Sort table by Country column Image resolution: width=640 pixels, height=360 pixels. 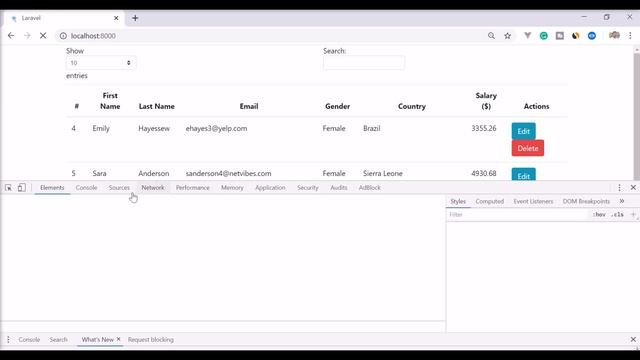tap(411, 106)
